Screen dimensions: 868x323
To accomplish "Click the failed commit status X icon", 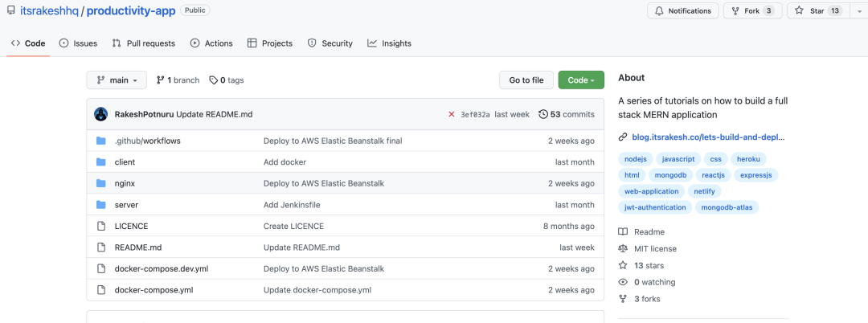I will click(x=452, y=114).
